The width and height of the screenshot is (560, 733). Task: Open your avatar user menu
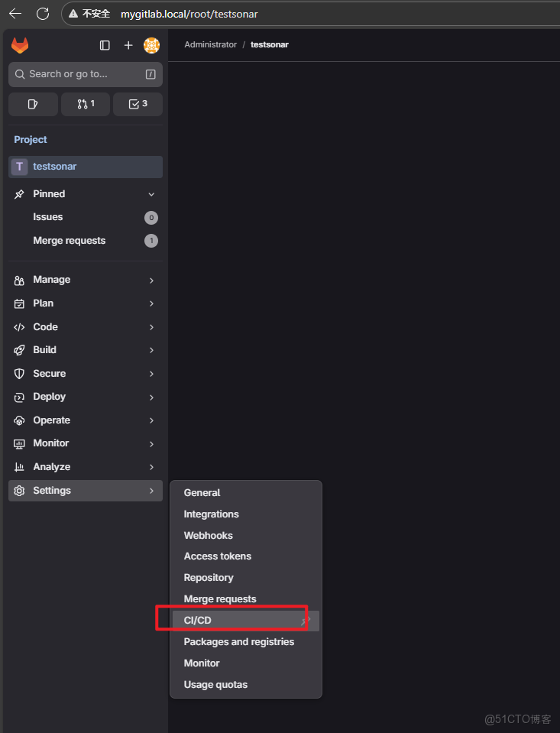(x=151, y=45)
